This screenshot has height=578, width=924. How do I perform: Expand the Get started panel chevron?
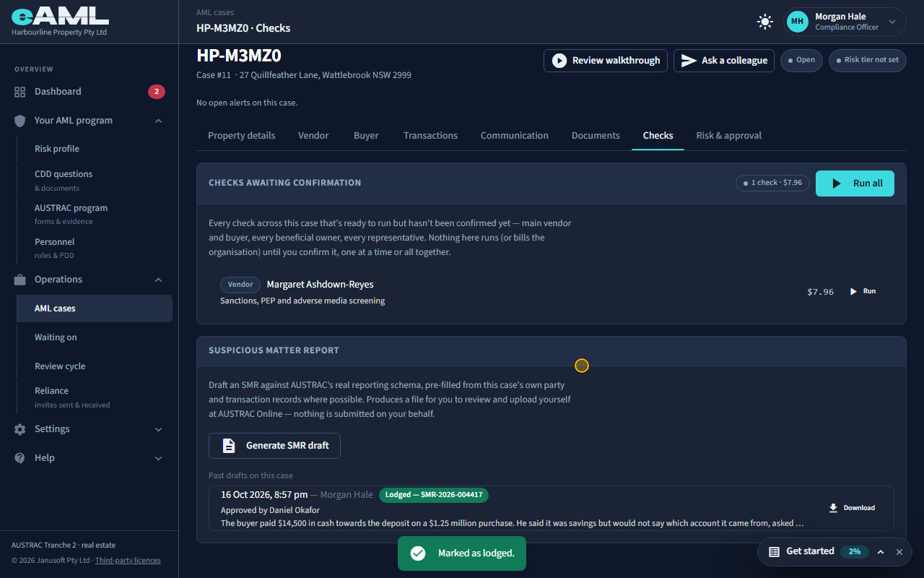881,552
